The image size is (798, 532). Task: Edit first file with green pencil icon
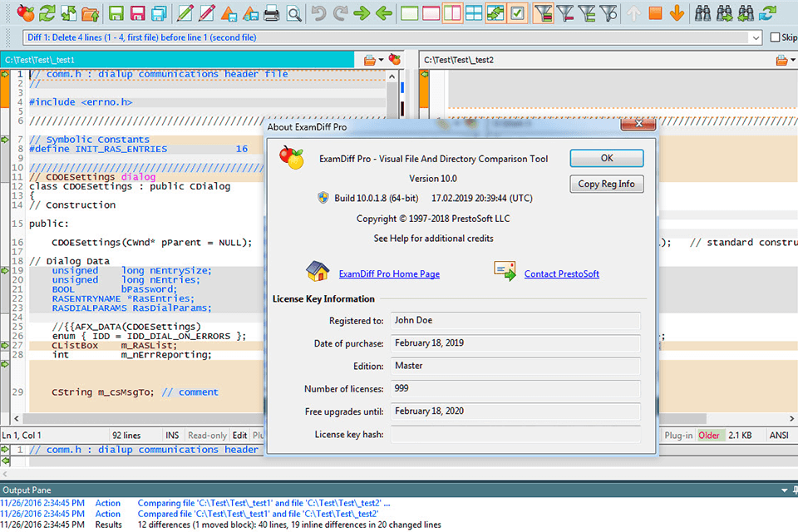coord(185,13)
